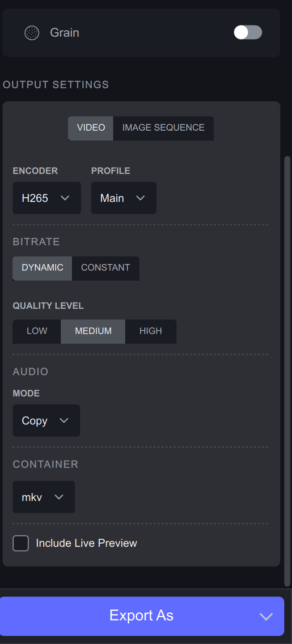The width and height of the screenshot is (292, 644).
Task: Open the H265 encoder dropdown
Action: point(47,198)
